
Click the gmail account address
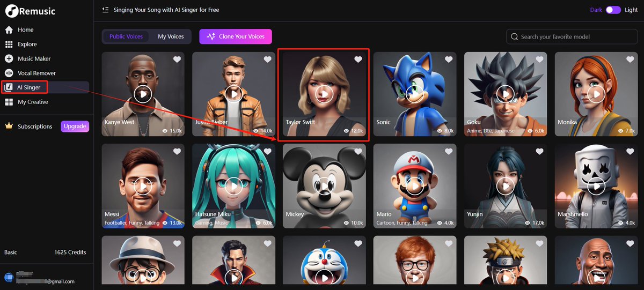point(46,281)
